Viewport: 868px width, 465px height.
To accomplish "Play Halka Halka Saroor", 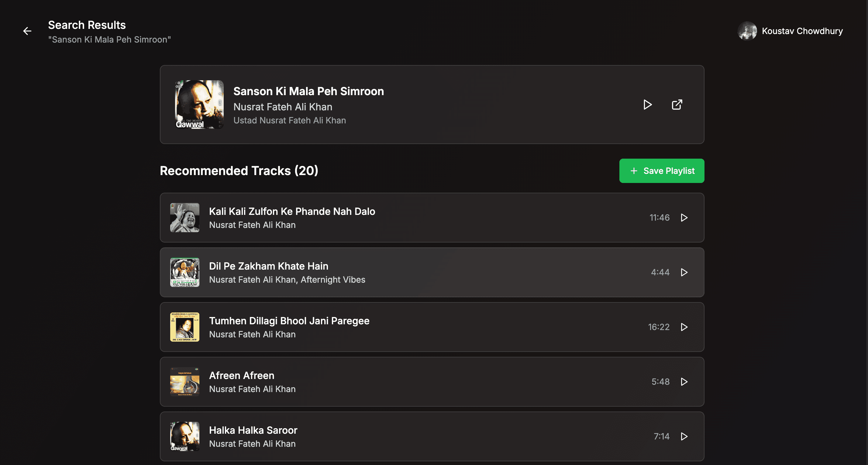I will click(684, 436).
